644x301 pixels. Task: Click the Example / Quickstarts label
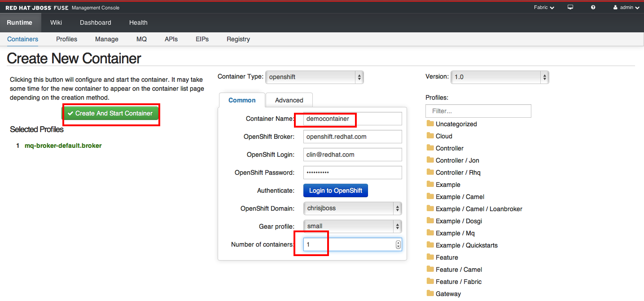pos(467,245)
